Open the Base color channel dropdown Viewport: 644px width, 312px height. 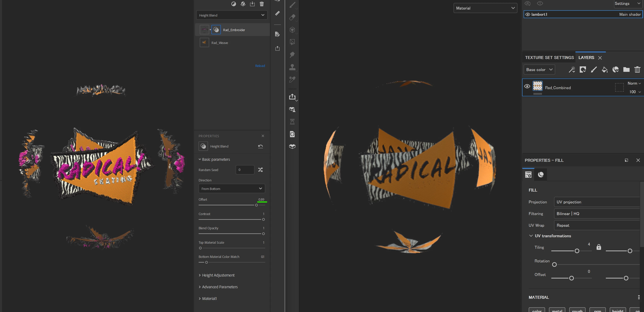coord(539,70)
